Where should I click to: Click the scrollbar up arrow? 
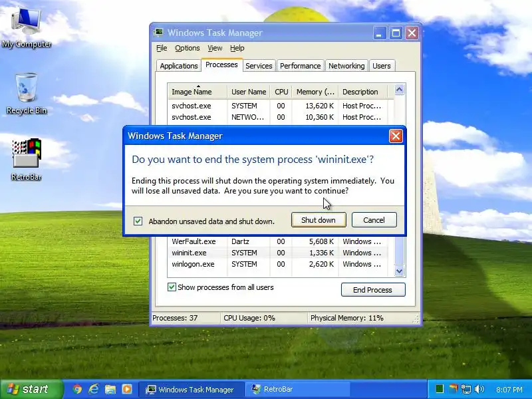coord(400,90)
